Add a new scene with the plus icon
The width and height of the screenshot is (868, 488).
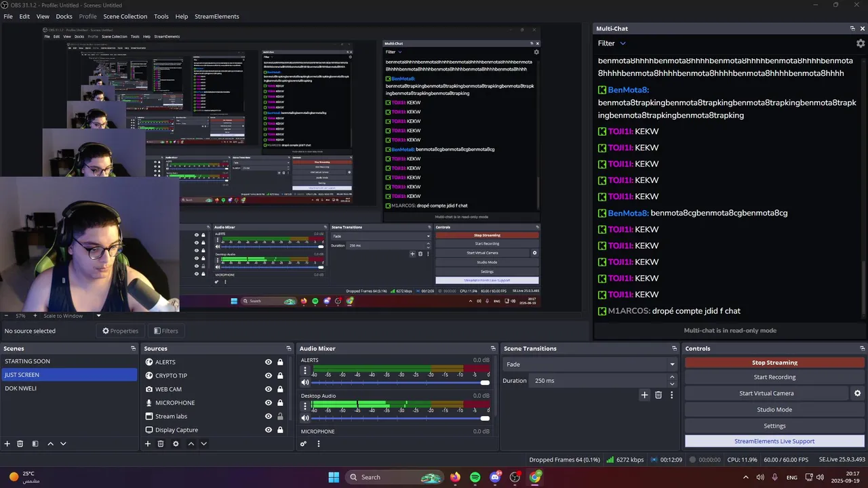point(7,444)
